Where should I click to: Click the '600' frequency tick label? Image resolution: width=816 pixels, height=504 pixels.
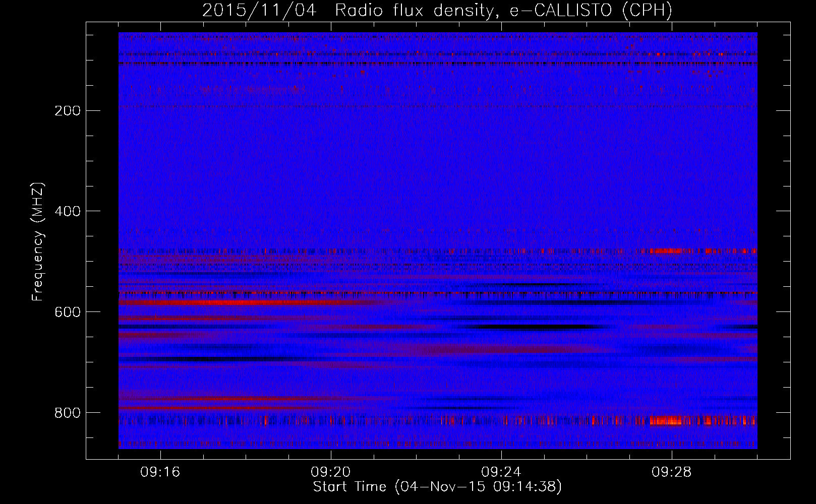(x=67, y=312)
